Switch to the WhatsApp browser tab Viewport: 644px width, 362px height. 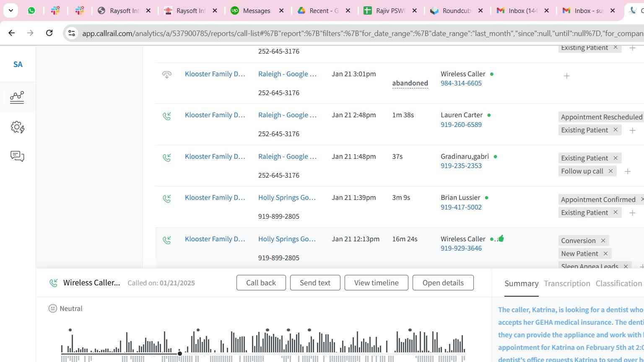31,10
